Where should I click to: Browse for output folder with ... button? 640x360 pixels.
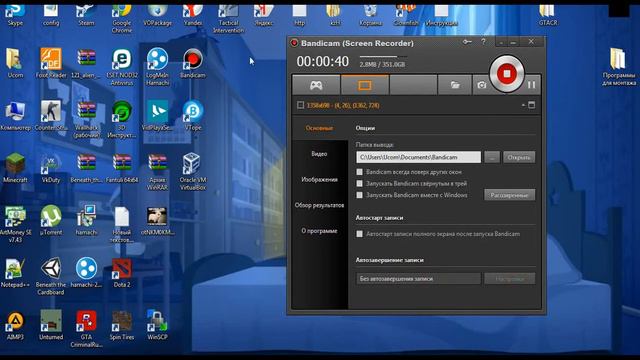tap(492, 157)
